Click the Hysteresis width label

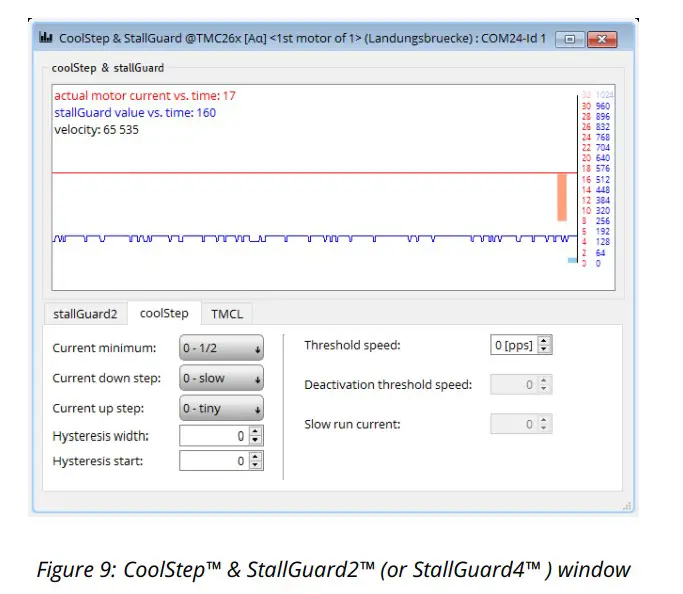coord(101,436)
